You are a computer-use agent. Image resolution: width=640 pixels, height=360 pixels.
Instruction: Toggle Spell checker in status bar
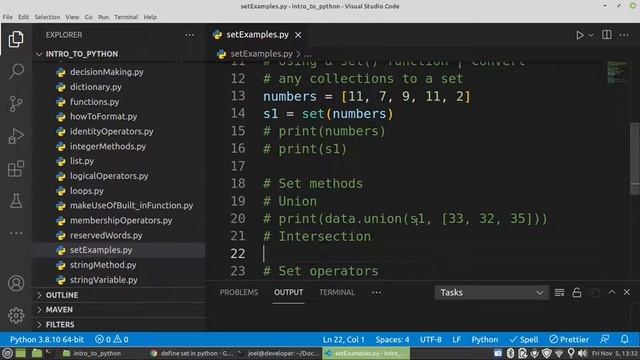524,339
